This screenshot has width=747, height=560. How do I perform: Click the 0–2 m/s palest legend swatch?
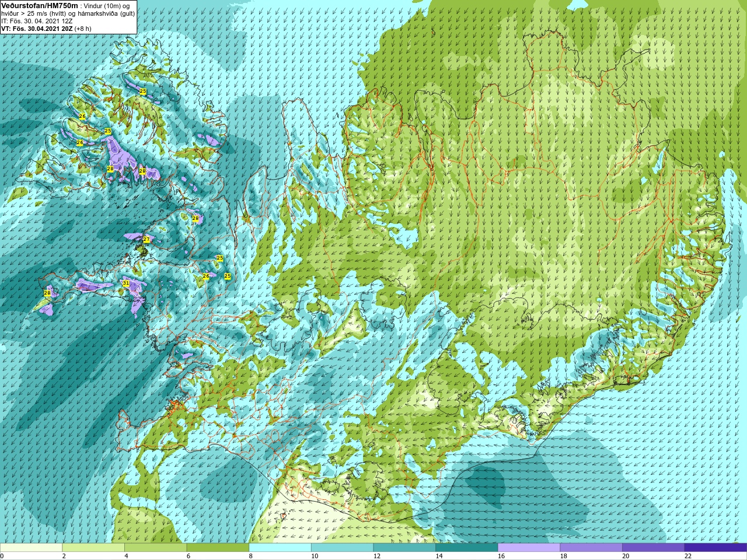[x=31, y=548]
